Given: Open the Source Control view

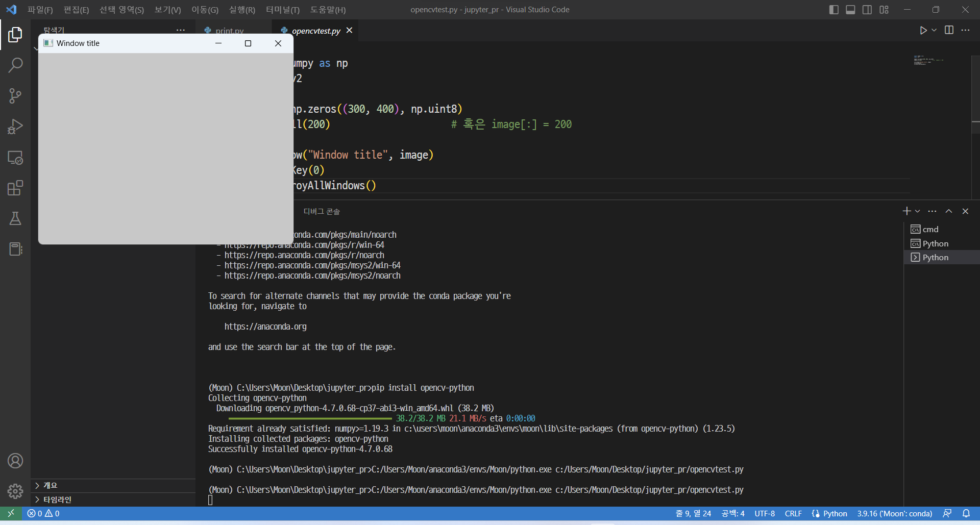Looking at the screenshot, I should (x=15, y=96).
